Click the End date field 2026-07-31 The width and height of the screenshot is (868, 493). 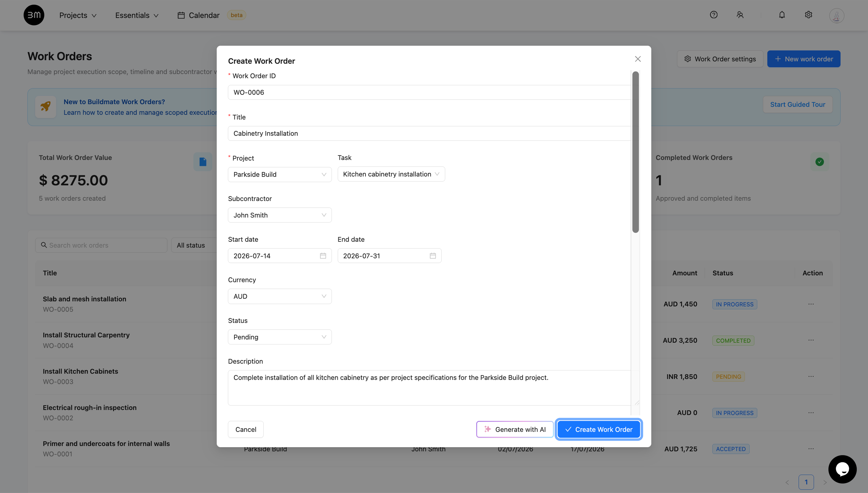tap(389, 256)
